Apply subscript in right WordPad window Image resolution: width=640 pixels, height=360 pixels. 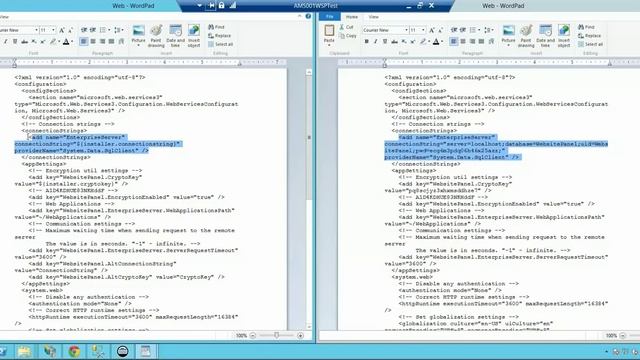point(404,41)
